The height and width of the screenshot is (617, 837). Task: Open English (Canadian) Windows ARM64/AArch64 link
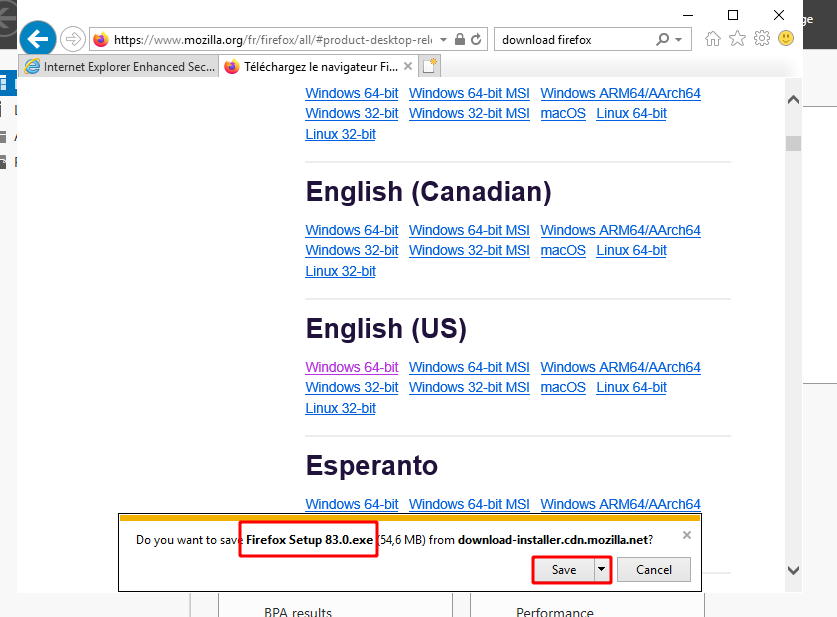click(x=620, y=230)
